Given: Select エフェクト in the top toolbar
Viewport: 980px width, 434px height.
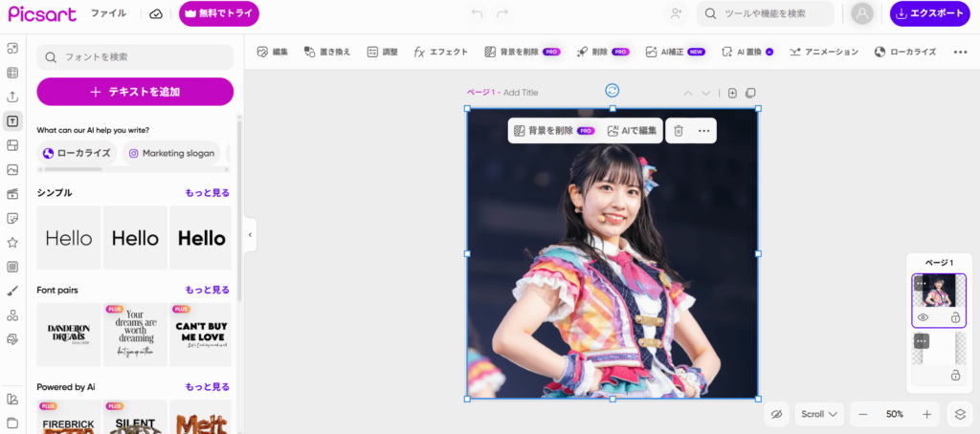Looking at the screenshot, I should [440, 52].
